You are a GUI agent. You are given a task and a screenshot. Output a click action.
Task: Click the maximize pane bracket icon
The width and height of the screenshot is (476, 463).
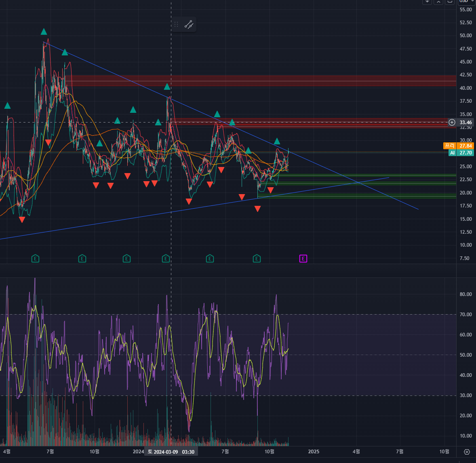pos(449,2)
